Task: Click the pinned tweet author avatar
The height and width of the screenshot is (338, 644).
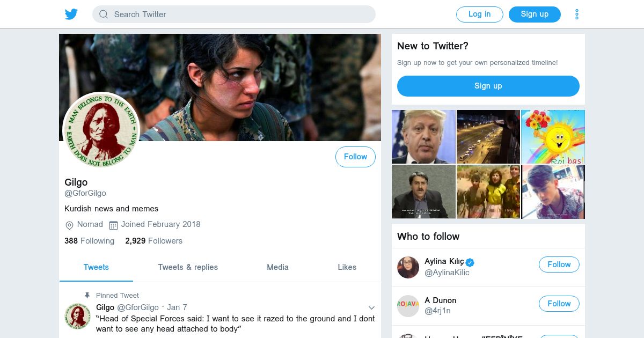Action: coord(77,315)
